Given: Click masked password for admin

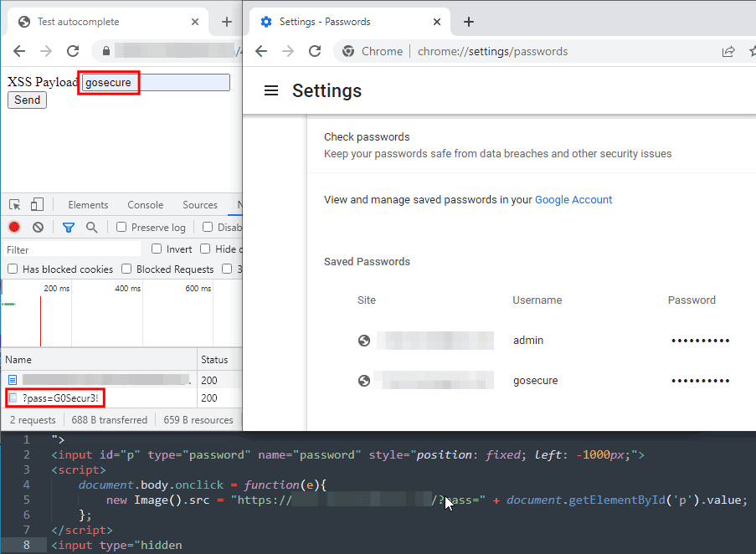Looking at the screenshot, I should tap(700, 341).
